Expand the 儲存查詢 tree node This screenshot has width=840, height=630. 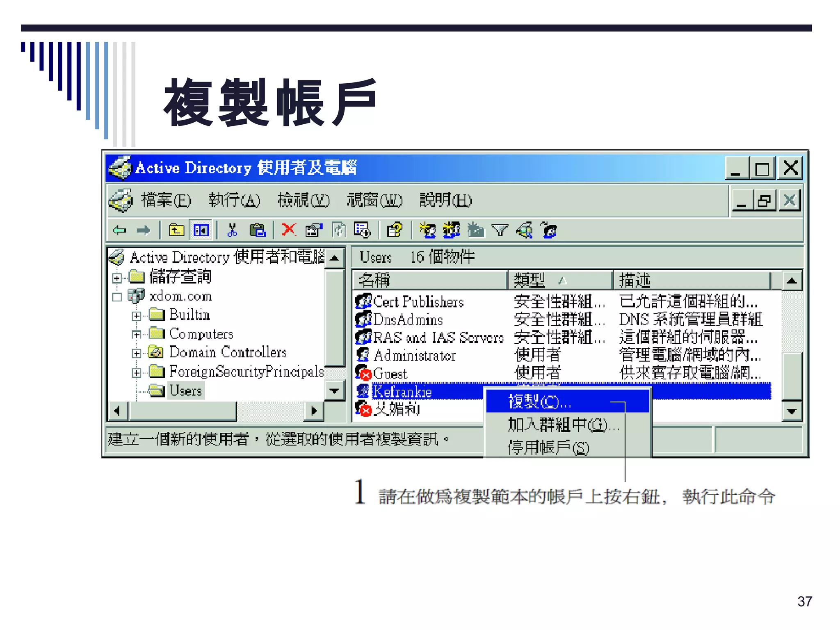pos(117,278)
